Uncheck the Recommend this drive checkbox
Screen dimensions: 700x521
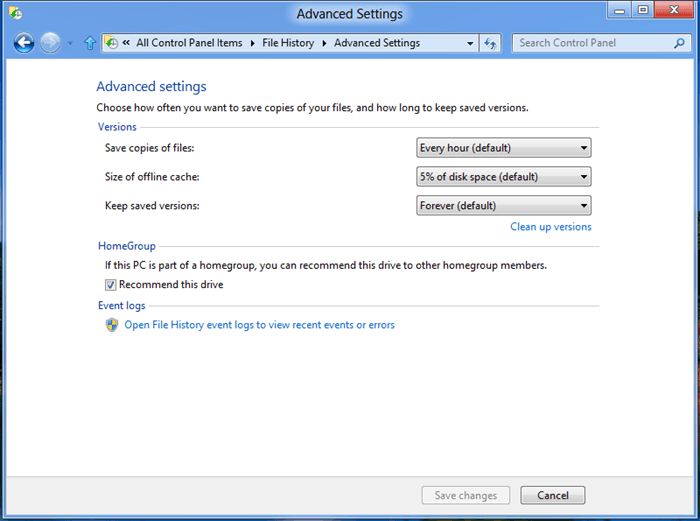(x=111, y=285)
